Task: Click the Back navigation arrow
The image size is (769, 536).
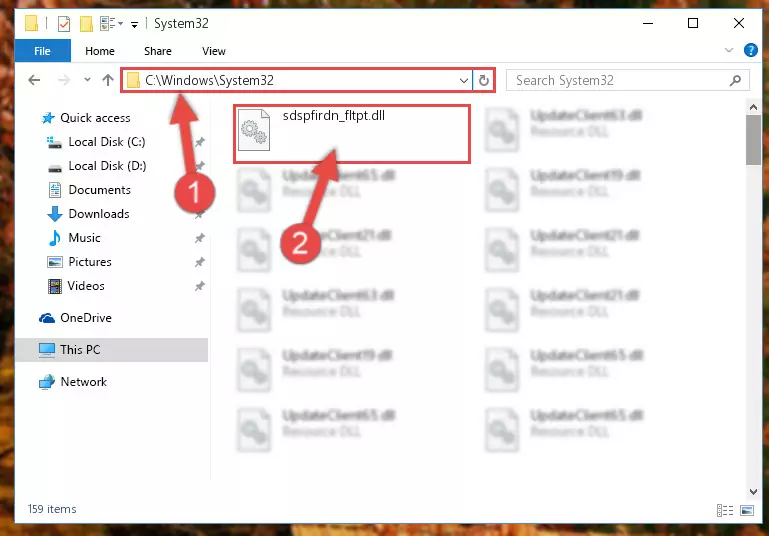Action: click(x=34, y=80)
